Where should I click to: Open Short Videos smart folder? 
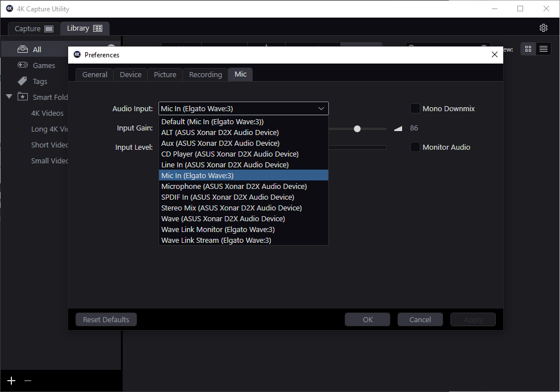click(49, 145)
